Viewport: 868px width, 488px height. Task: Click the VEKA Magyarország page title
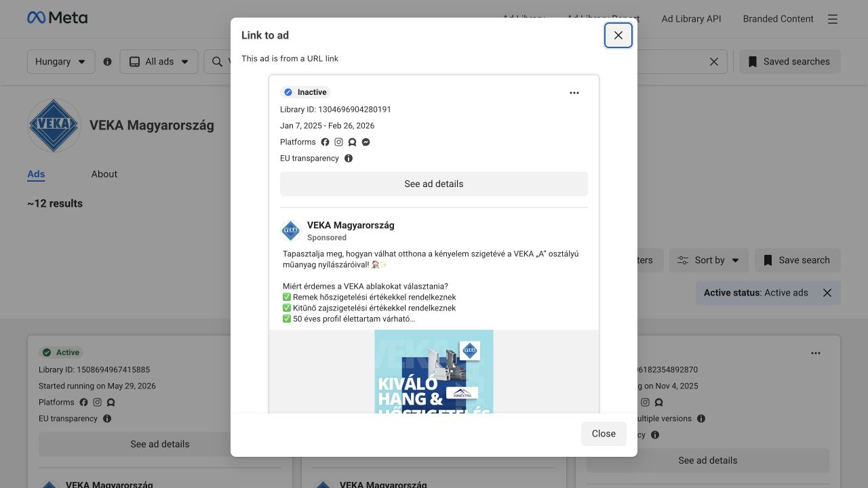coord(152,125)
